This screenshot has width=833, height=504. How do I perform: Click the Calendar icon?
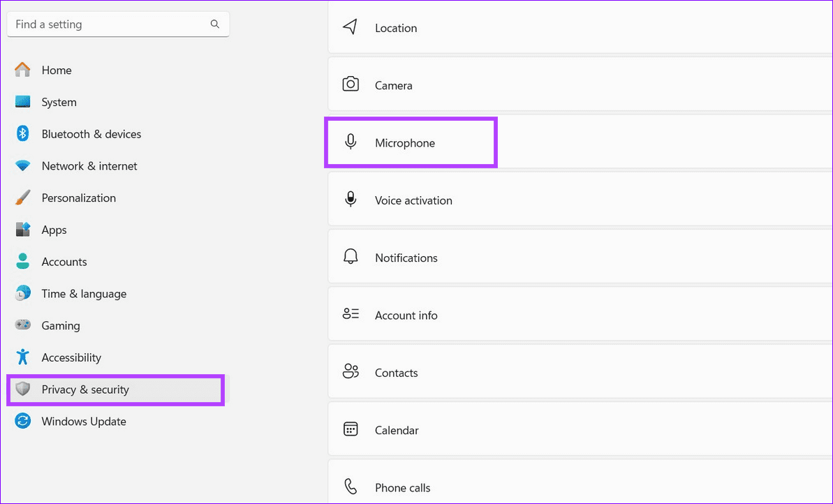click(351, 429)
